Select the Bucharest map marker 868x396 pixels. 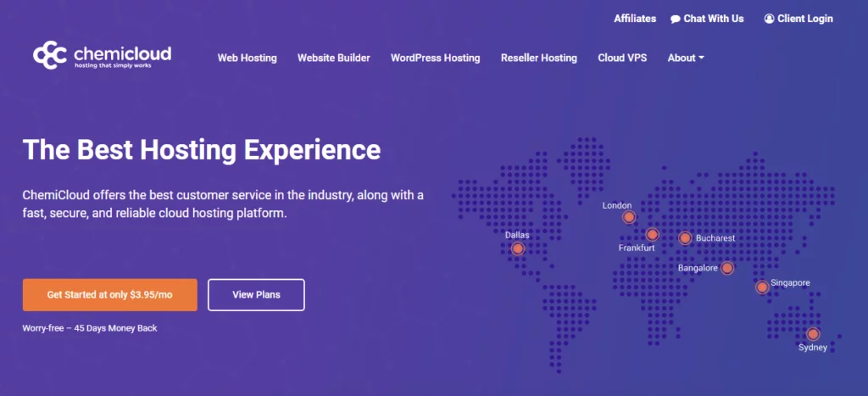tap(685, 238)
